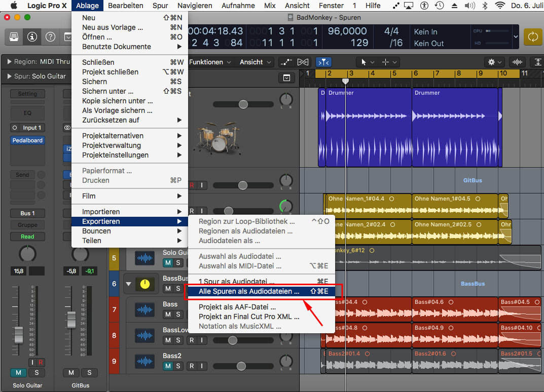
Task: Open the Apple menu
Action: pos(14,6)
